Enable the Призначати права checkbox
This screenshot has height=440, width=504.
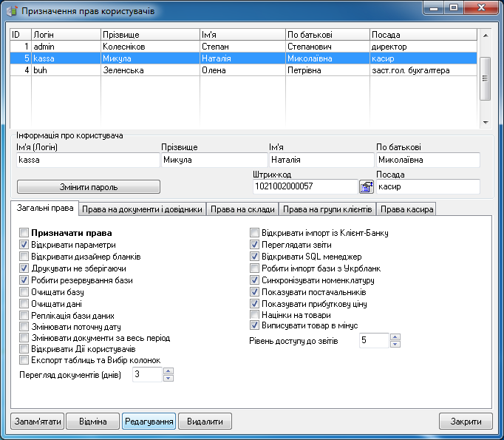click(24, 233)
